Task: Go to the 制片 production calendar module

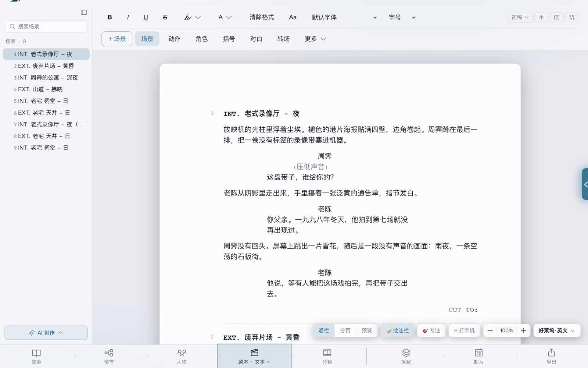Action: pyautogui.click(x=478, y=357)
